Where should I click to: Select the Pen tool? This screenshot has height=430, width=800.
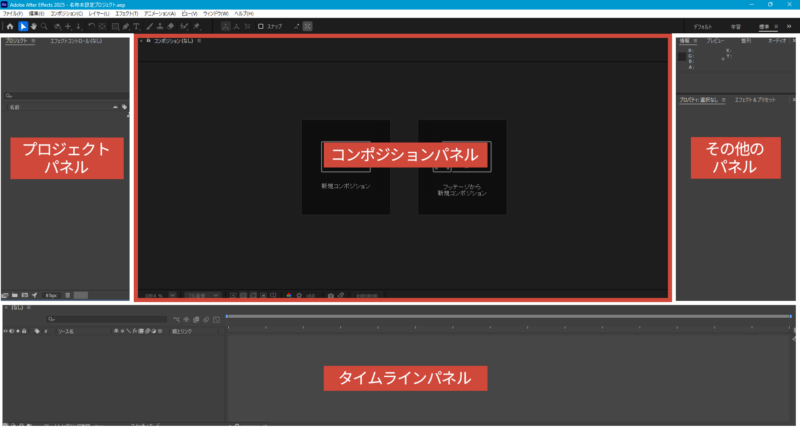click(x=126, y=26)
